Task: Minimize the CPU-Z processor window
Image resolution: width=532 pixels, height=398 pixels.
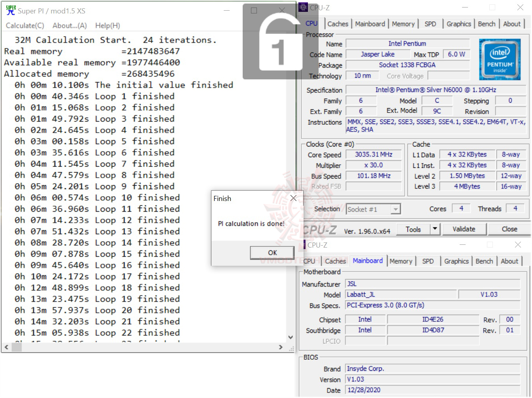Action: (465, 7)
